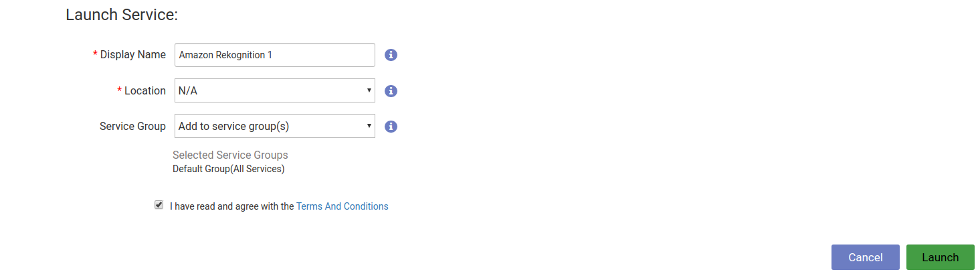Click the Location field label
980x276 pixels.
(144, 91)
